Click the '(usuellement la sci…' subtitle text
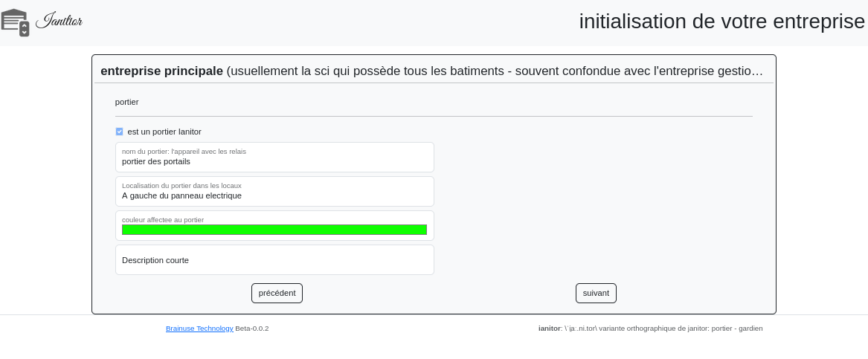Screen dimensions: 868x359 pos(495,71)
